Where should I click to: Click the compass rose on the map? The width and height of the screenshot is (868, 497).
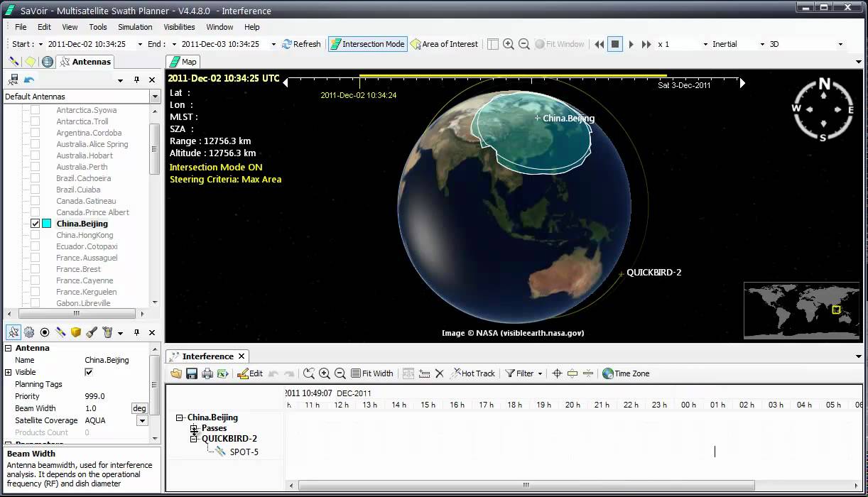coord(823,109)
